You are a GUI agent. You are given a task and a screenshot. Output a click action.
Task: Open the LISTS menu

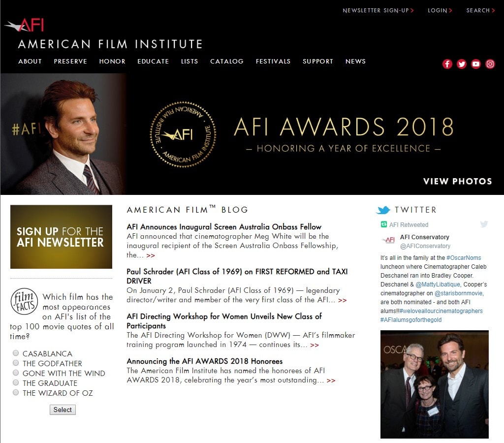pos(189,62)
